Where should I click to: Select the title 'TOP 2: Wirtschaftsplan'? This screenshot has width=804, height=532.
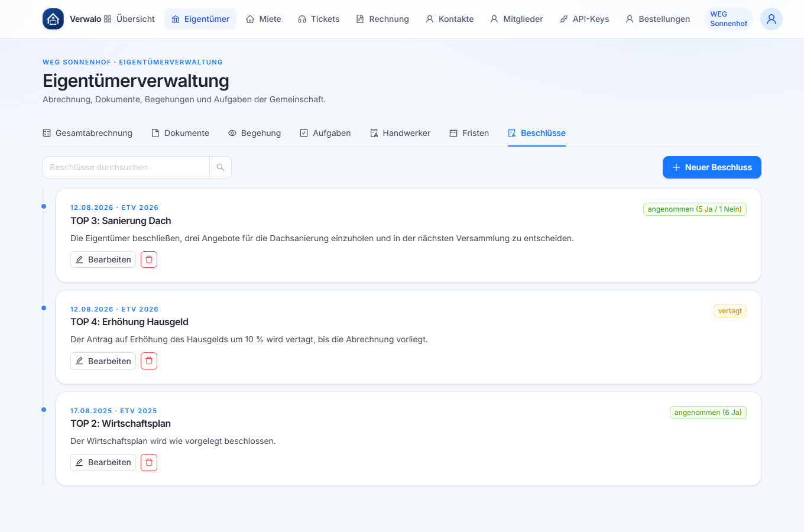click(x=121, y=423)
